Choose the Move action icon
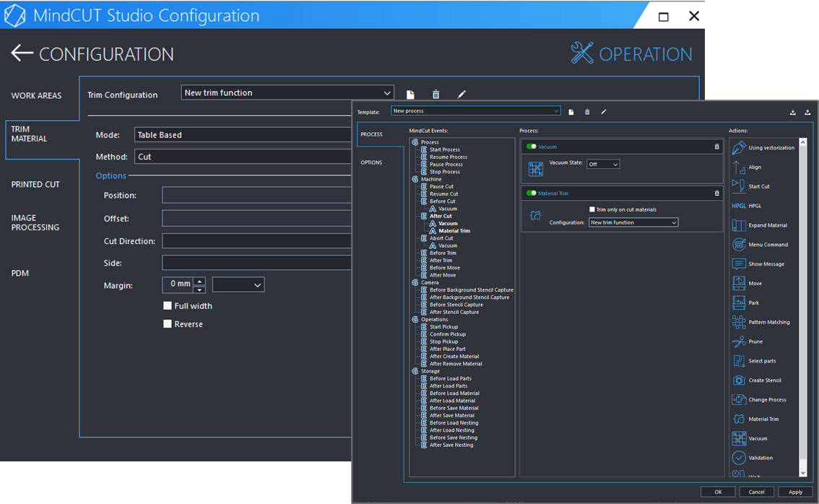 (739, 283)
